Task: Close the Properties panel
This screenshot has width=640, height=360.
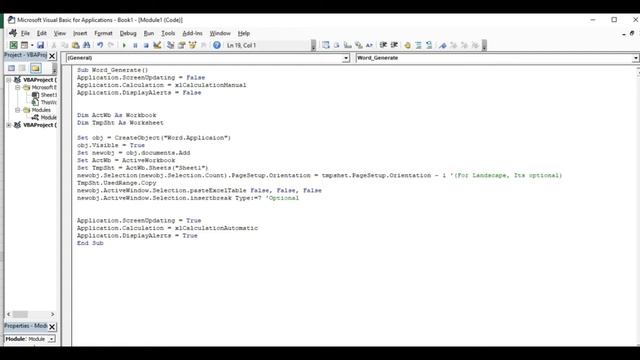Action: click(x=52, y=327)
